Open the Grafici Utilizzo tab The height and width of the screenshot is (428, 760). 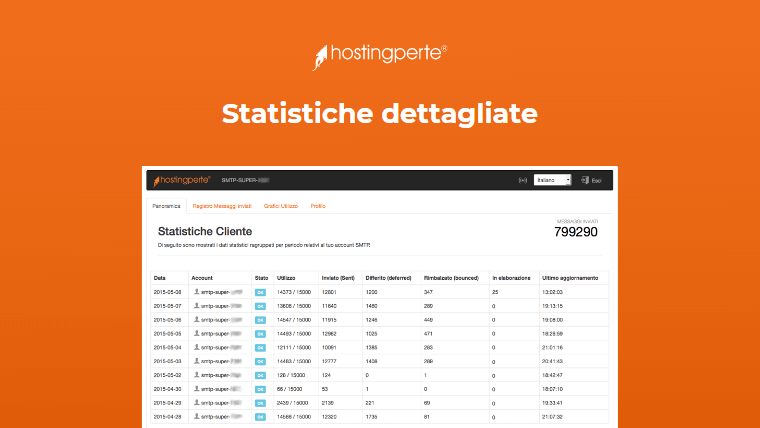pos(282,206)
